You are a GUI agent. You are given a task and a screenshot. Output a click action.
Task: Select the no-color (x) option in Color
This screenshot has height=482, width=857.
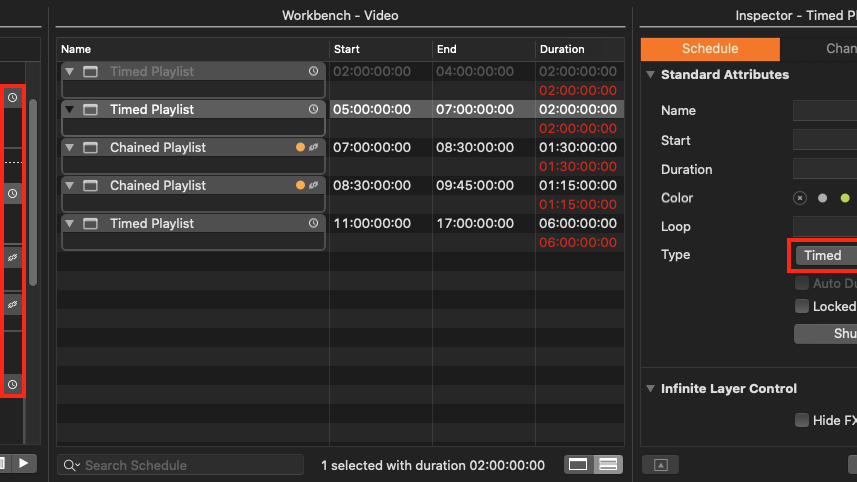[x=800, y=198]
